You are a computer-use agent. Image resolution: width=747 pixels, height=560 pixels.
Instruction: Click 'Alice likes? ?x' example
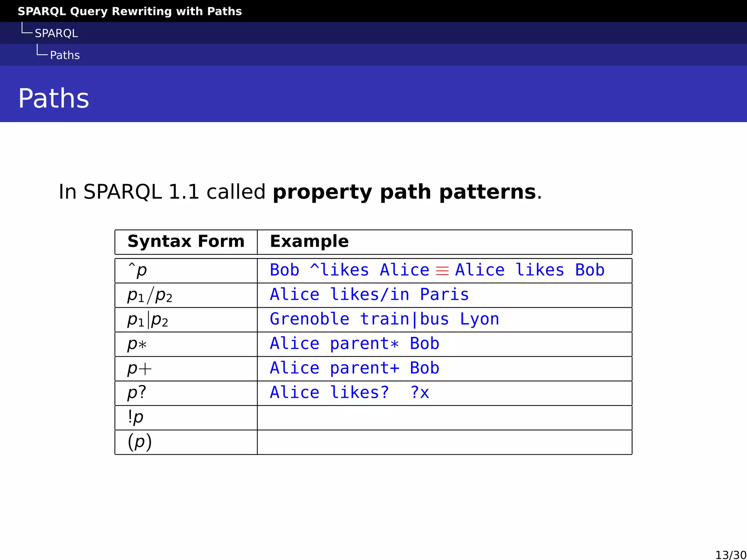coord(349,392)
